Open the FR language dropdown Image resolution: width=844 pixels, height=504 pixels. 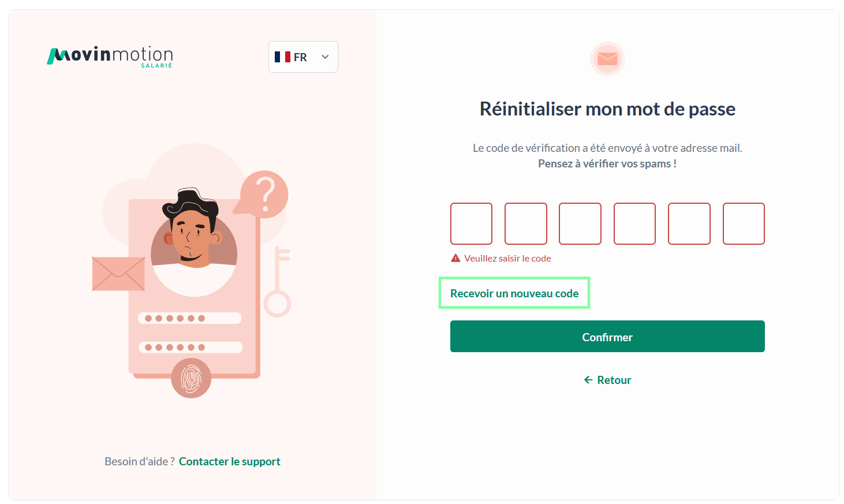coord(303,57)
